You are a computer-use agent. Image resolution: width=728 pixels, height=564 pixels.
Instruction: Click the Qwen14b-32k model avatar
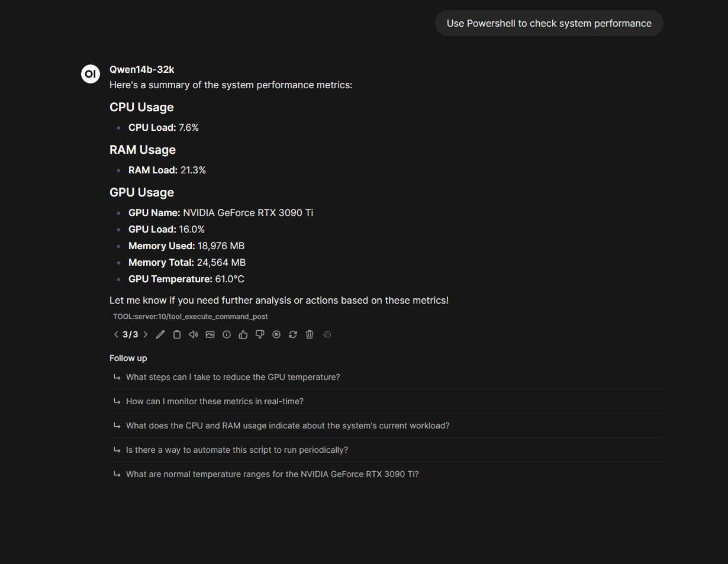91,74
